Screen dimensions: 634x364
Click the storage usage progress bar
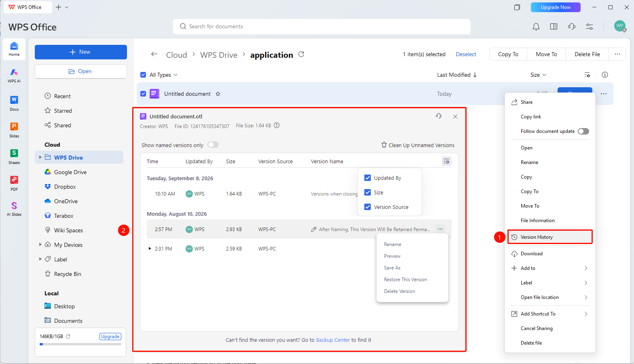(x=80, y=344)
